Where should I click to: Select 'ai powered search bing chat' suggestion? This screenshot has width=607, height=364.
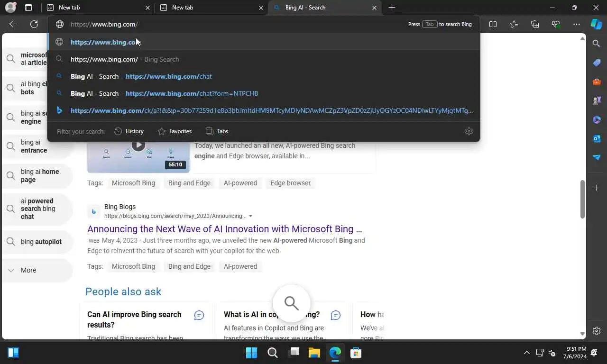(x=37, y=209)
